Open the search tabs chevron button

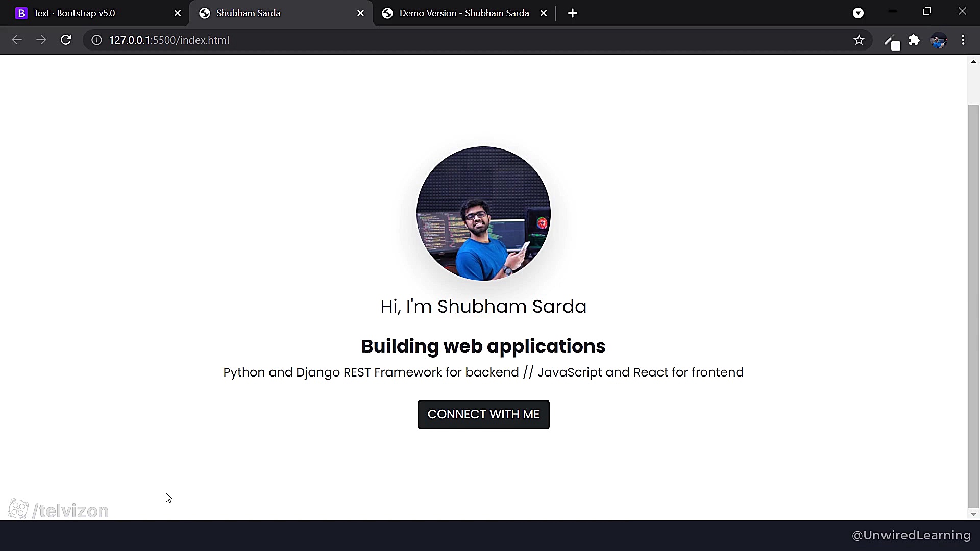pos(858,13)
